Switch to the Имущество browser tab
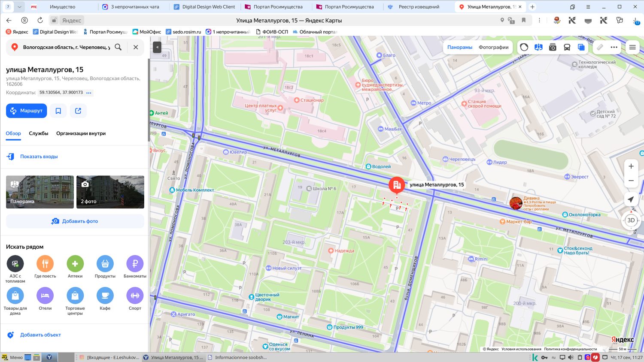The height and width of the screenshot is (362, 644). pos(62,7)
